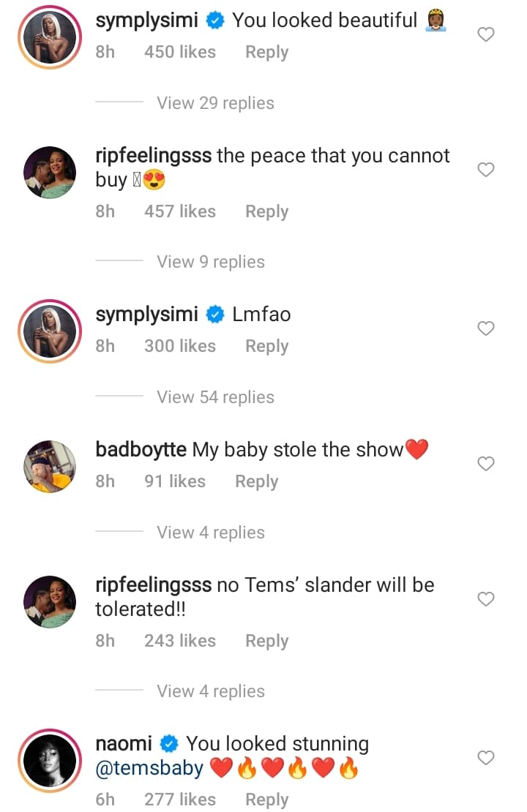Viewport: 527px width, 812px height.
Task: Expand "View 54 replies"
Action: point(215,397)
